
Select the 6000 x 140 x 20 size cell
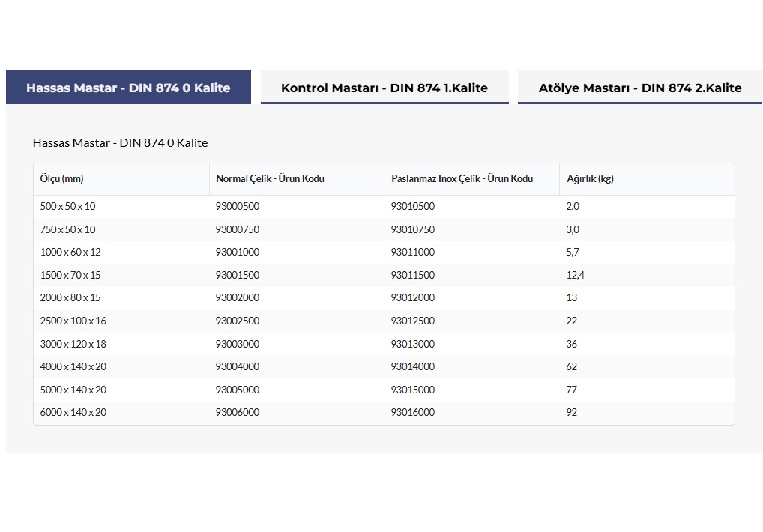[x=73, y=413]
